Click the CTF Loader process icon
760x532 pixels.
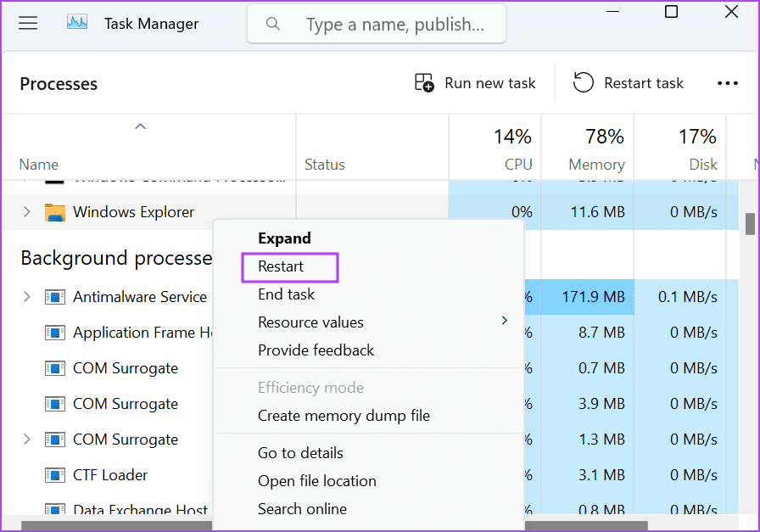pos(53,475)
